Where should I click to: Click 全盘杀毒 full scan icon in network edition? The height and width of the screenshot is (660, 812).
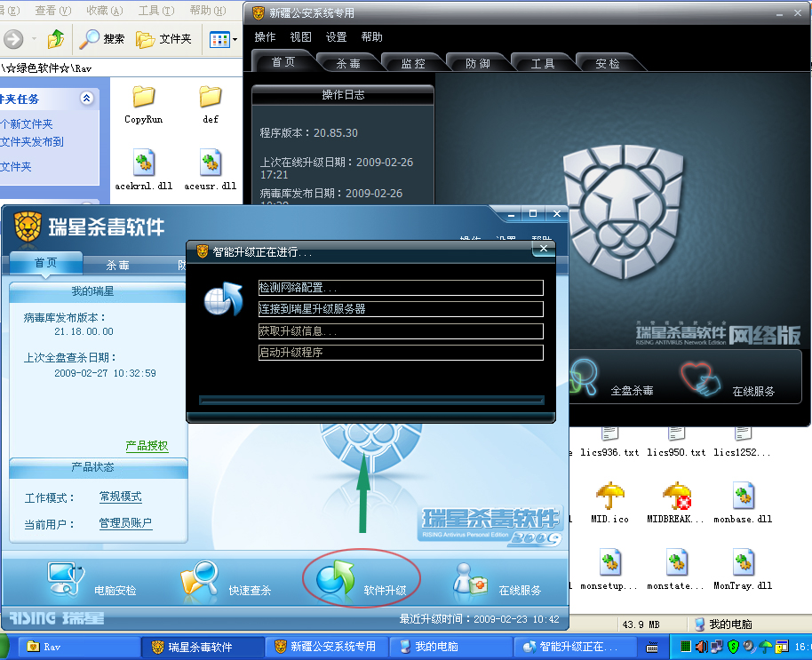(584, 378)
